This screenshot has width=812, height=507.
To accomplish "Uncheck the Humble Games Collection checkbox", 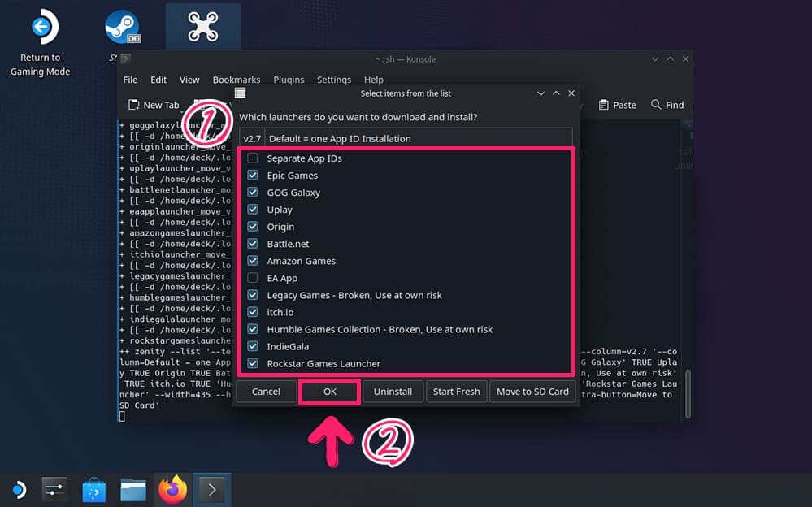I will 253,329.
